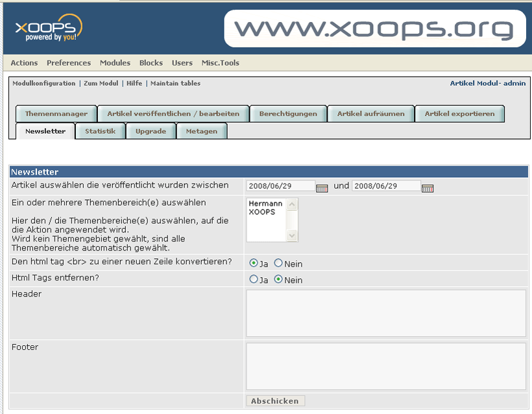Choose Ja for converting br tags
This screenshot has height=414, width=532.
(x=253, y=263)
